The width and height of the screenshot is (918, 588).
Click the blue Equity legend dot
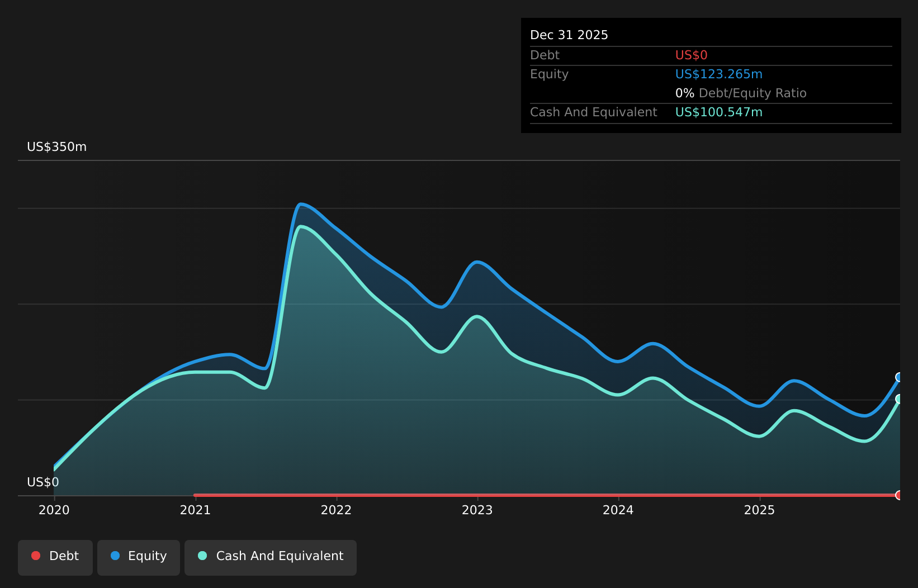coord(115,556)
